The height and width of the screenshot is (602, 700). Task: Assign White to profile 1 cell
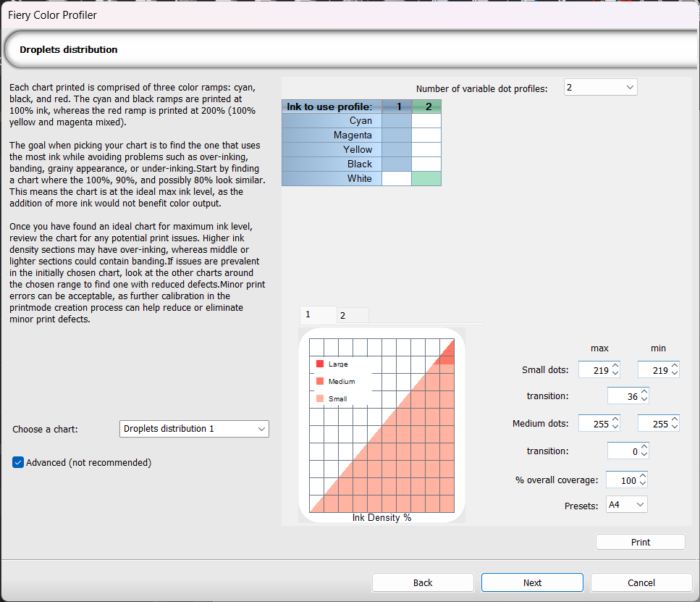coord(397,178)
